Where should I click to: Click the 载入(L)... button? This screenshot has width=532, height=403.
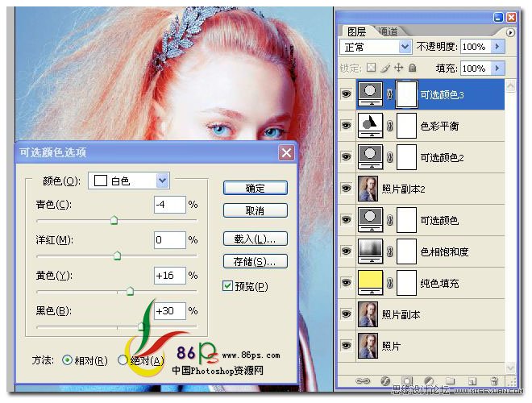256,239
